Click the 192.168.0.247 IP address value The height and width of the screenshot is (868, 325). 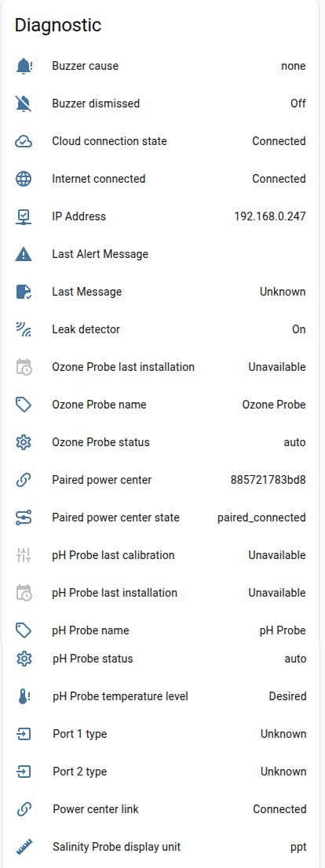[x=270, y=216]
